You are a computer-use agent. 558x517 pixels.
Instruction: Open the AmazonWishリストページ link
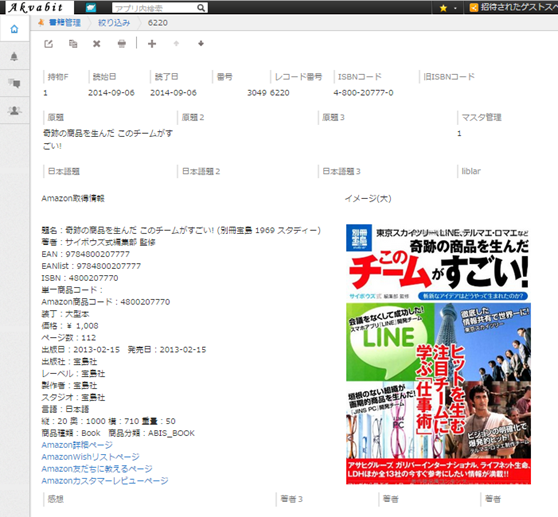click(91, 457)
